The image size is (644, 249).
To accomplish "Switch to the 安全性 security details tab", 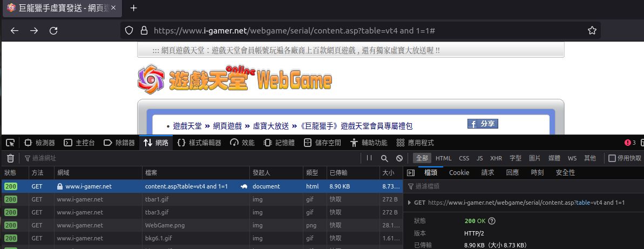I will (565, 173).
